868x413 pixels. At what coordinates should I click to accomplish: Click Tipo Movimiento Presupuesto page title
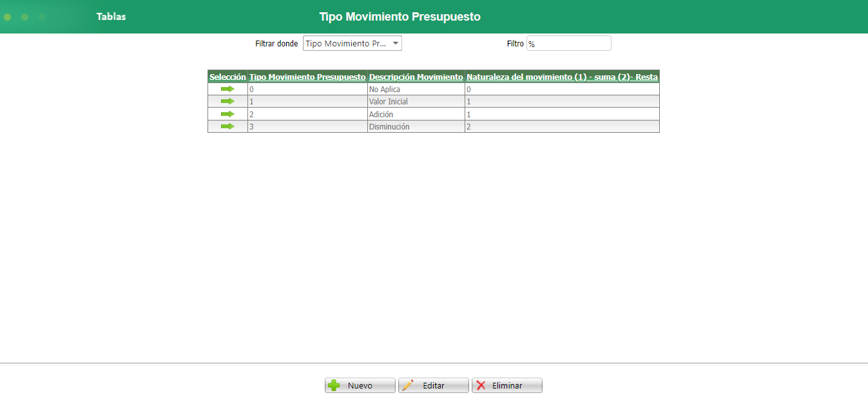click(x=400, y=17)
